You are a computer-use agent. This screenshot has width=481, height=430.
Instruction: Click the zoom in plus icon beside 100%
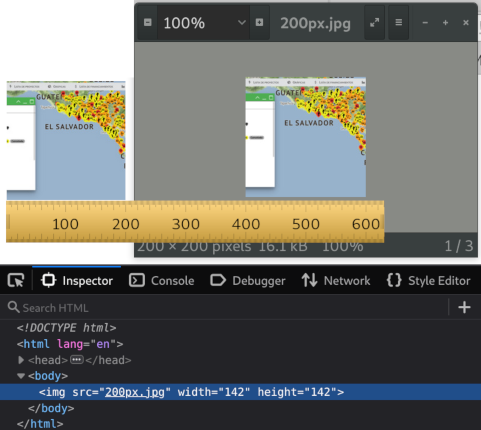259,23
